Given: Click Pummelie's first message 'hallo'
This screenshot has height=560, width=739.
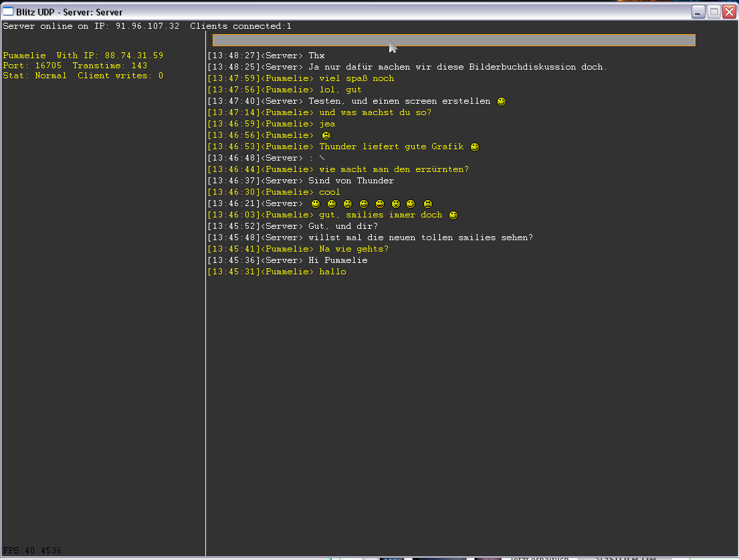Looking at the screenshot, I should coord(333,272).
